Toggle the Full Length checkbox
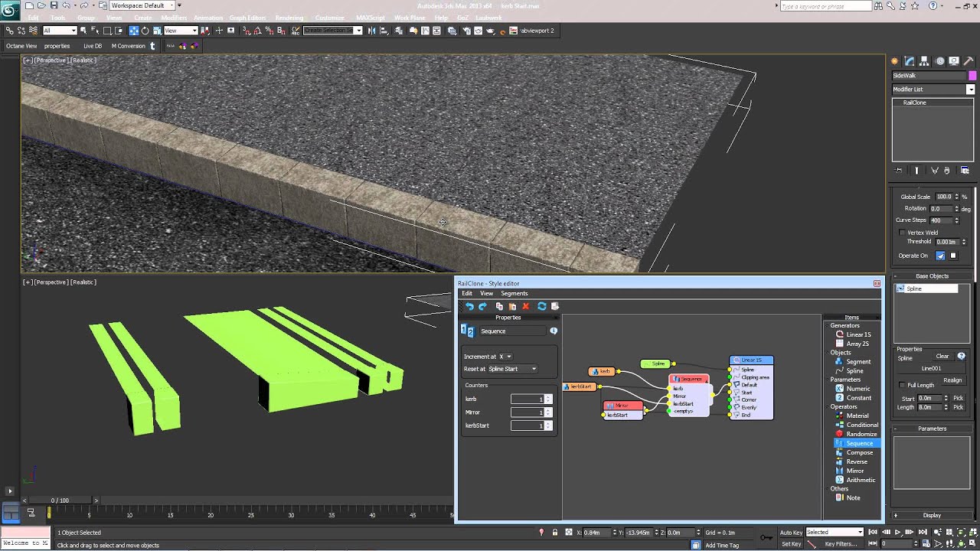Viewport: 980px width, 551px height. [902, 385]
